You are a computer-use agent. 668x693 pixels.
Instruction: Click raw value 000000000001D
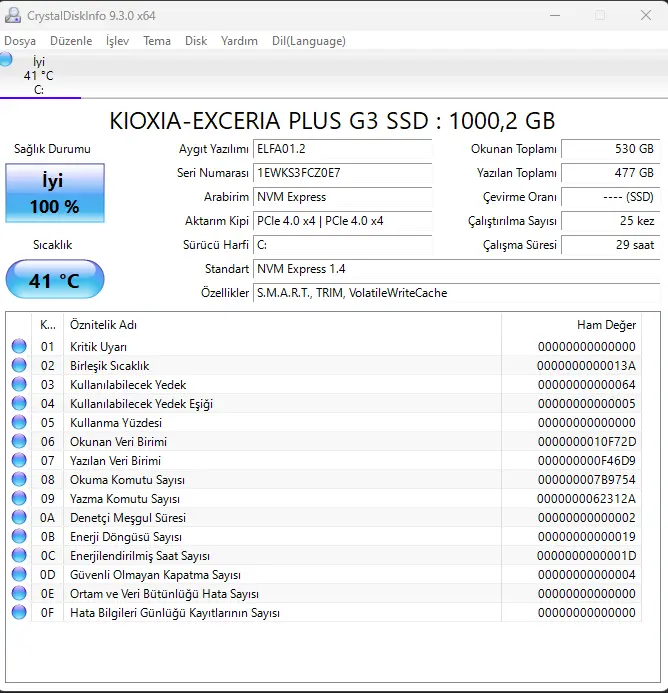586,556
